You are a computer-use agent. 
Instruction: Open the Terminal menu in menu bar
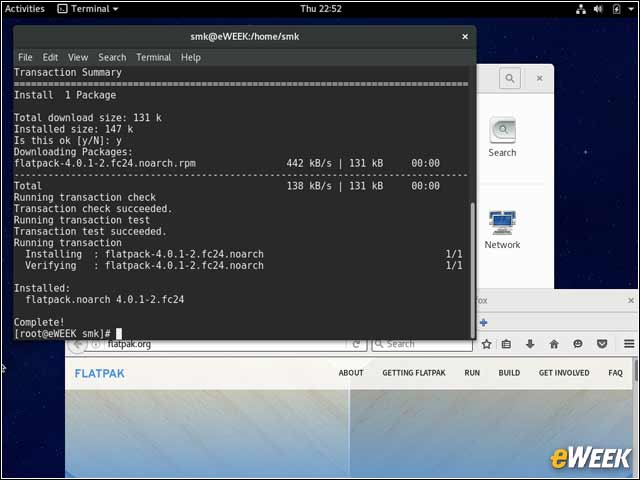click(153, 57)
